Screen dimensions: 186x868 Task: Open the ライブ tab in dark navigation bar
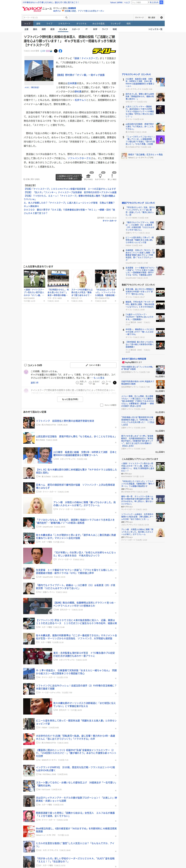49,24
